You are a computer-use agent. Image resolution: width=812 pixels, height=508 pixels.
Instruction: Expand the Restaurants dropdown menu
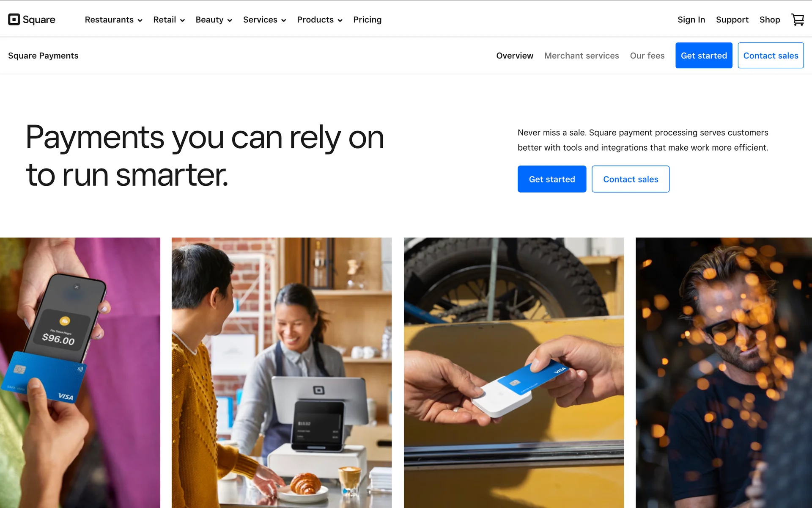tap(113, 19)
